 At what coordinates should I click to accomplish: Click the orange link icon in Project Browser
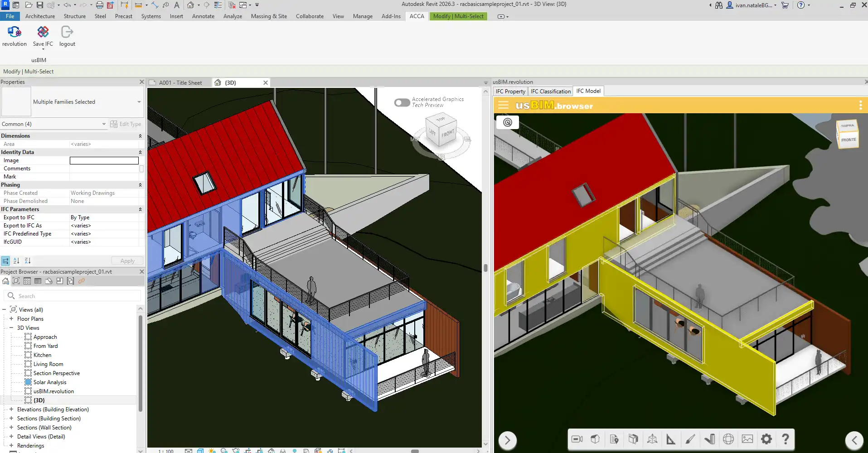pos(82,281)
